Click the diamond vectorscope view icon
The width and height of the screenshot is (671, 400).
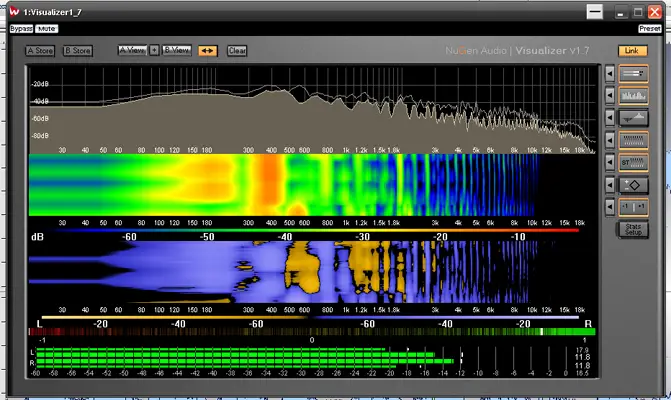click(x=632, y=184)
